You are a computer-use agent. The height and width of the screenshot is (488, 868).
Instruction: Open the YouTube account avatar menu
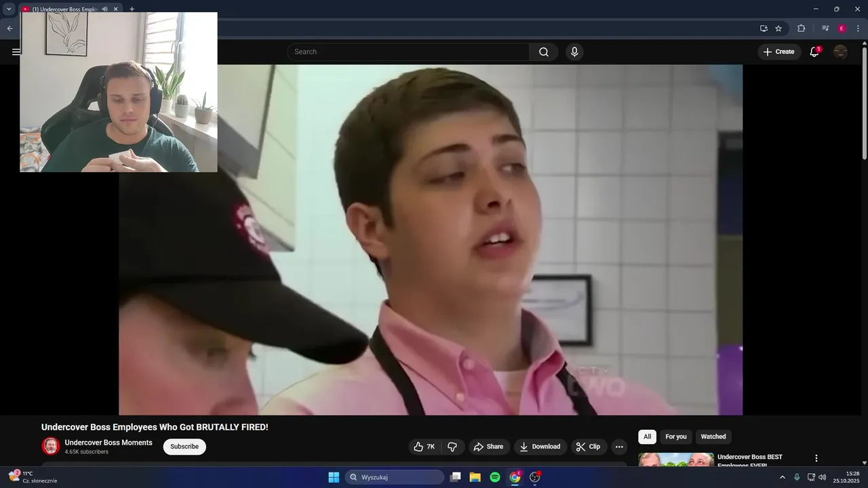coord(840,52)
